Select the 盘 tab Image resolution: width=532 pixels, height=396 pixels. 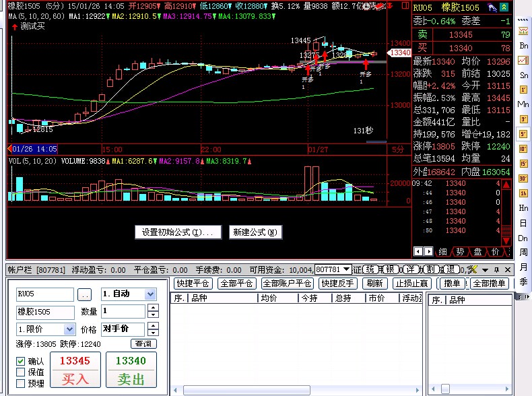click(477, 251)
